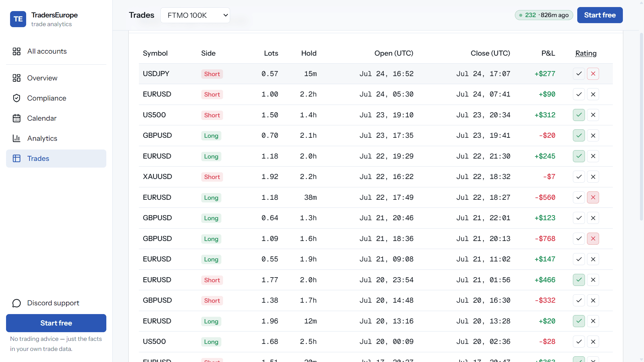
Task: Click the Discord support chat bubble icon
Action: [16, 303]
